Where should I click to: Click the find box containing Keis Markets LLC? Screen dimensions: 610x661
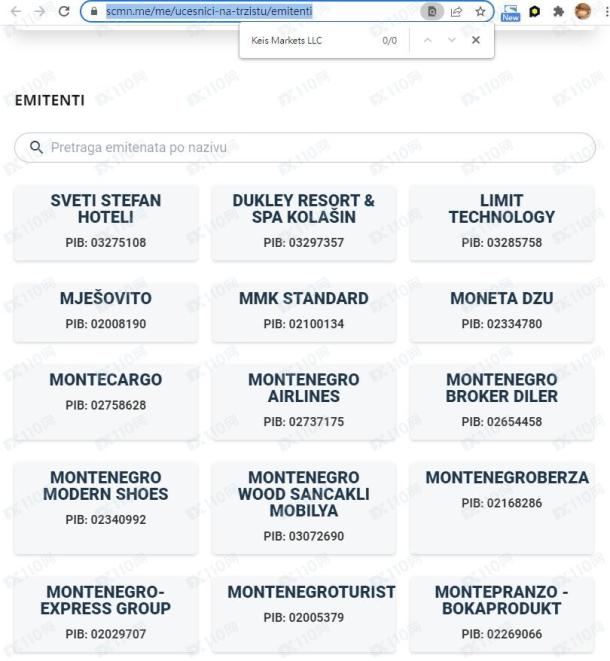pos(312,40)
